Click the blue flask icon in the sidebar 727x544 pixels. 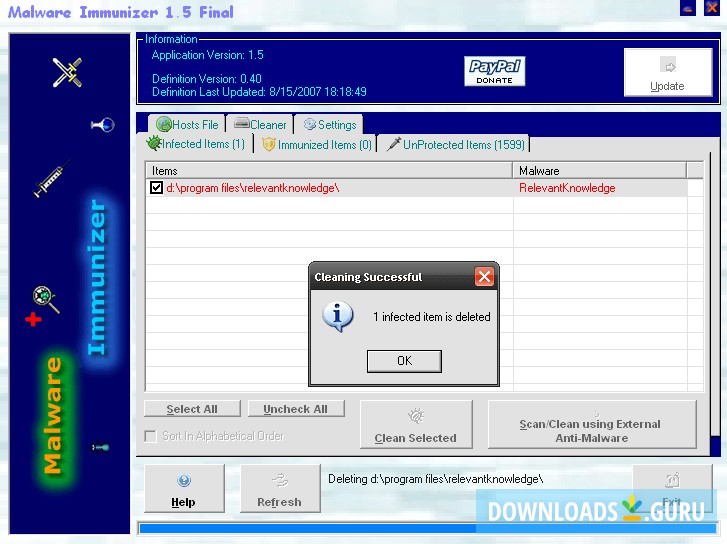point(103,125)
